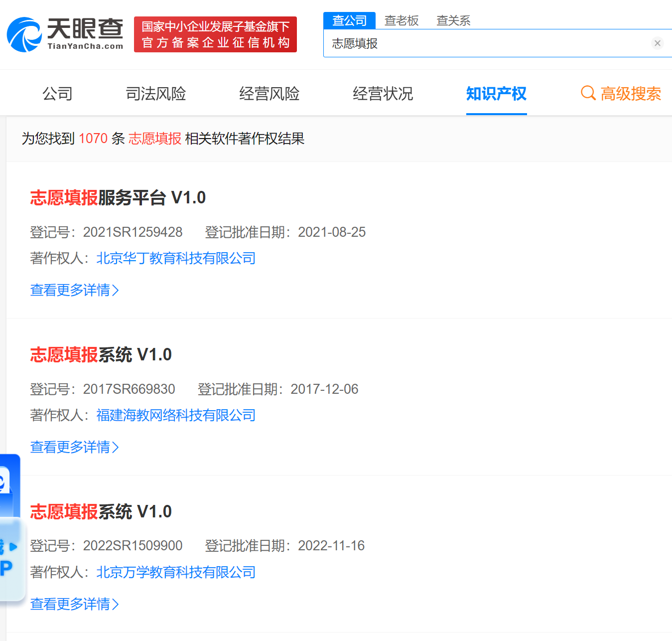Open copyright owner 福建海教网络科技有限公司

click(x=176, y=415)
